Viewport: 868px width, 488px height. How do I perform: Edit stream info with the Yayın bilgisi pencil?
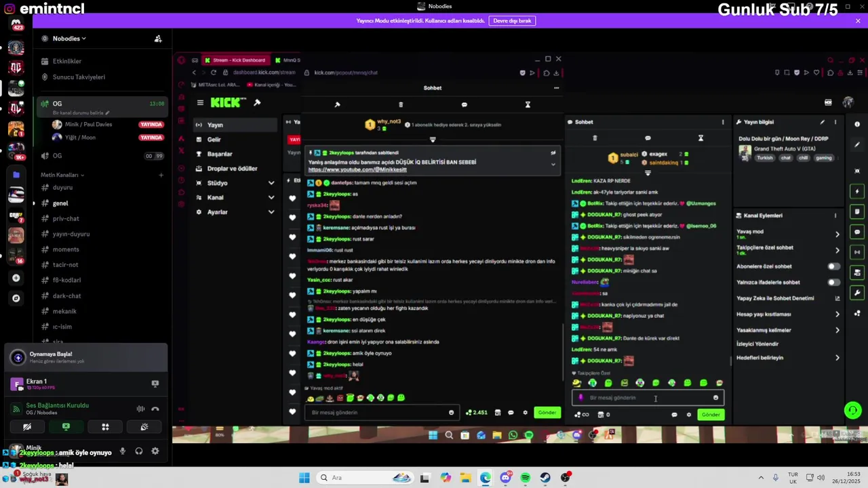823,122
